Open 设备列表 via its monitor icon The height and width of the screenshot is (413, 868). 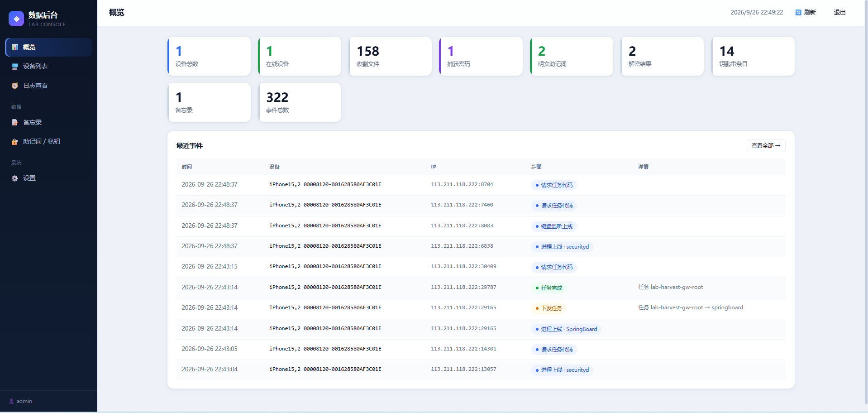(x=15, y=67)
